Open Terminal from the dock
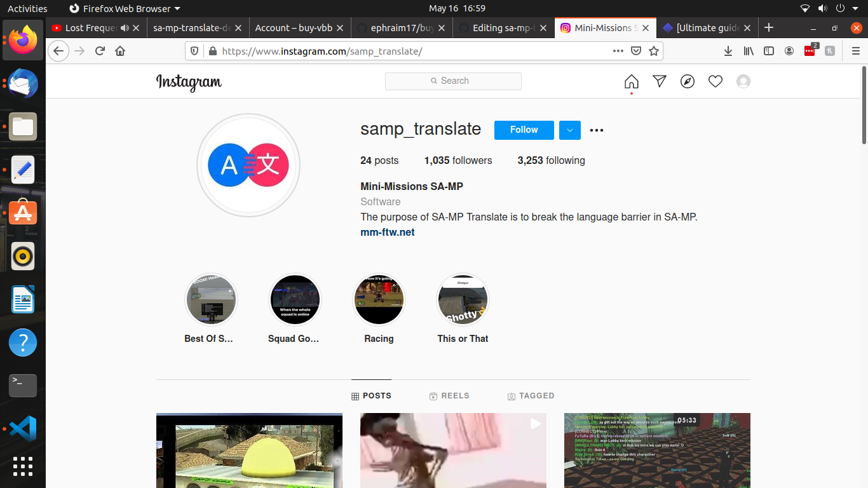The width and height of the screenshot is (868, 488). [23, 386]
